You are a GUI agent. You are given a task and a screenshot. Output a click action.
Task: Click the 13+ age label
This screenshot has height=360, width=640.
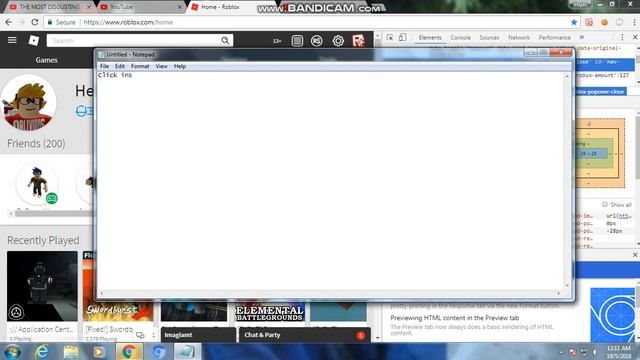click(x=277, y=41)
